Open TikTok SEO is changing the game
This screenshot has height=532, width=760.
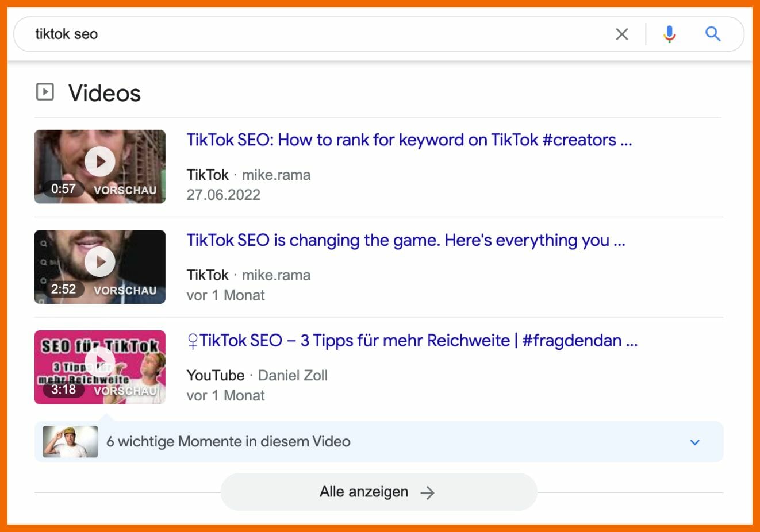coord(405,240)
